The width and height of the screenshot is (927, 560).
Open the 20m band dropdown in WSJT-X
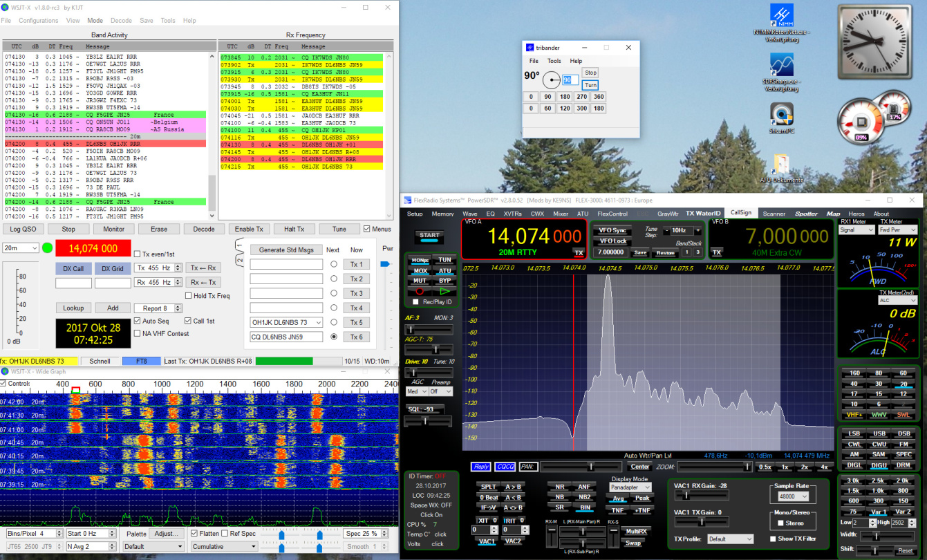tap(21, 248)
